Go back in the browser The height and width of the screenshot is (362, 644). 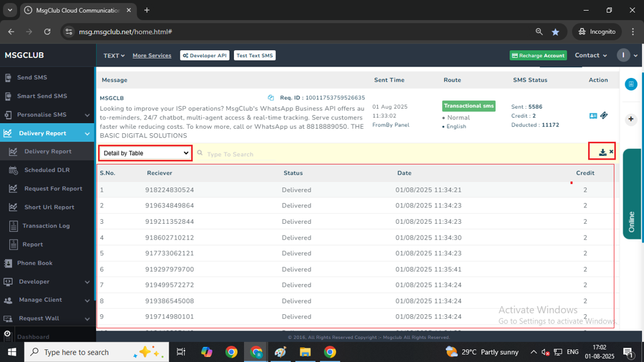pyautogui.click(x=11, y=31)
